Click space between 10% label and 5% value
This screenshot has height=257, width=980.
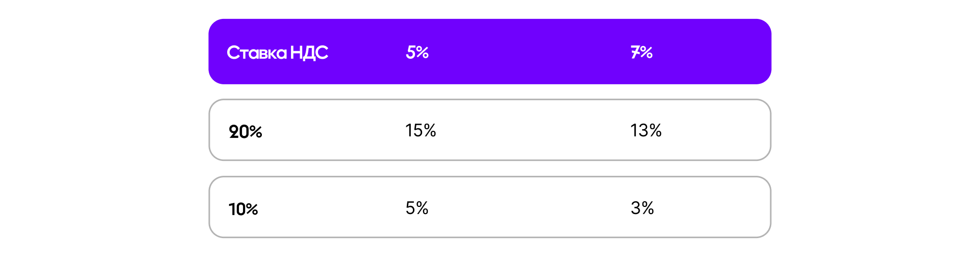pyautogui.click(x=332, y=207)
